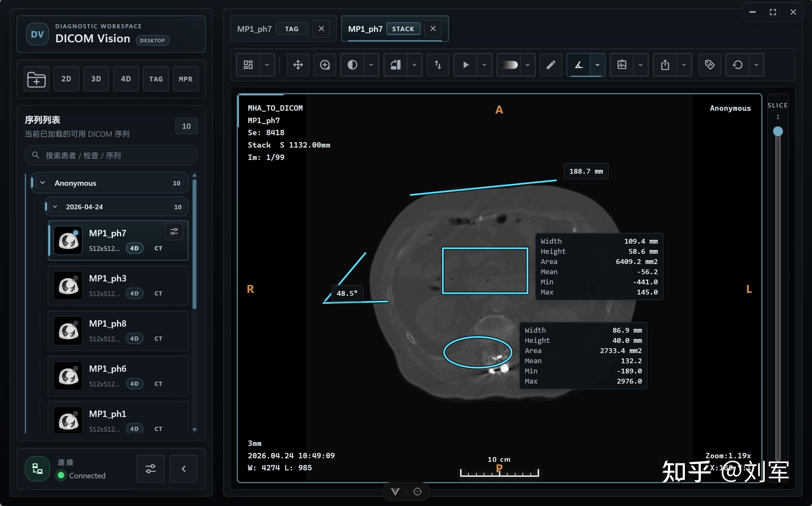
Task: Switch to 3D view mode
Action: click(x=96, y=79)
